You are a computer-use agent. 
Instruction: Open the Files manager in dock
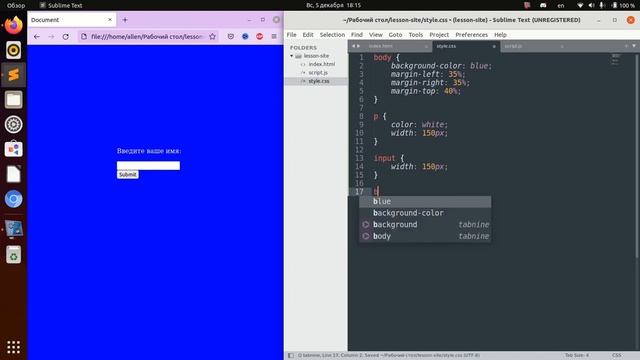pyautogui.click(x=13, y=100)
